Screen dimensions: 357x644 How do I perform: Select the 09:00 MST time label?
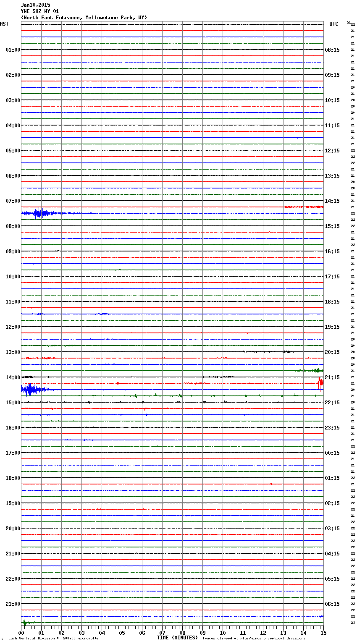(x=13, y=251)
